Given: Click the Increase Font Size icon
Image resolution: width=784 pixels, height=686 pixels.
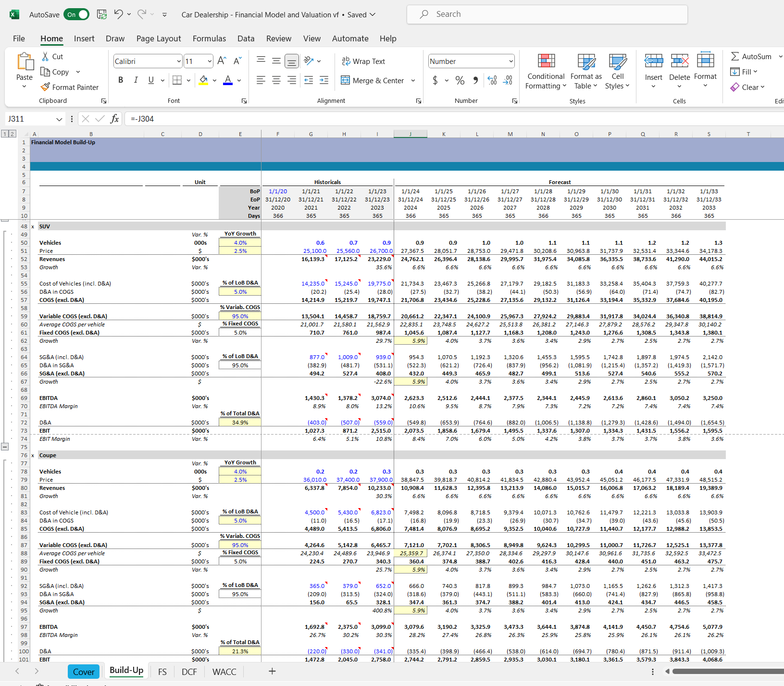Looking at the screenshot, I should click(x=221, y=61).
